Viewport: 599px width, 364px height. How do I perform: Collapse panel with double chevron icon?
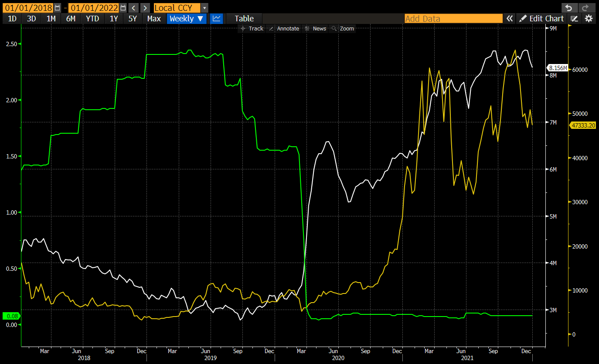[509, 18]
